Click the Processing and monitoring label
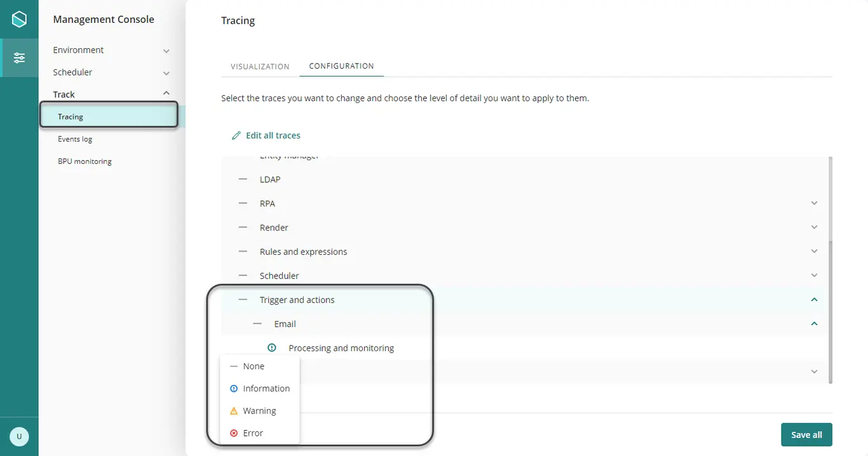 click(x=341, y=348)
